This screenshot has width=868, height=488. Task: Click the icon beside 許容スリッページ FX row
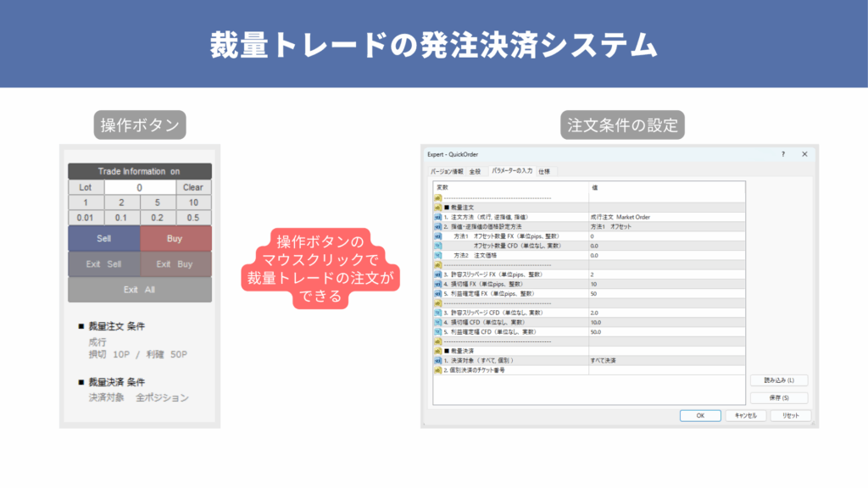point(437,274)
